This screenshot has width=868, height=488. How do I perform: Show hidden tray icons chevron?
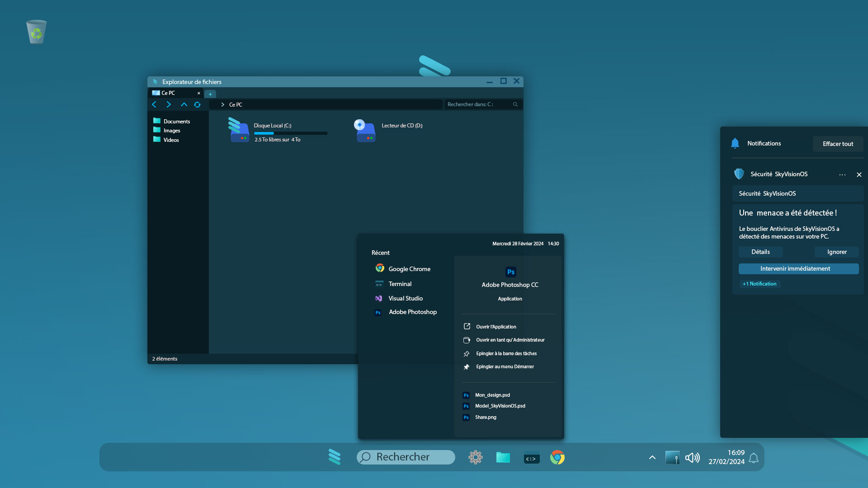point(652,457)
